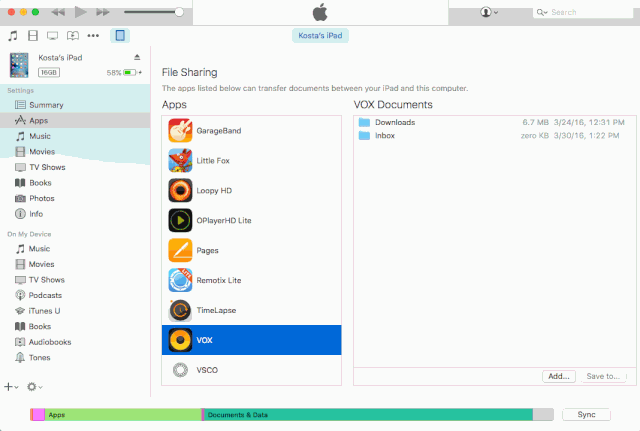Screen dimensions: 640x431
Task: Select Remotix Lite app icon
Action: [x=180, y=280]
